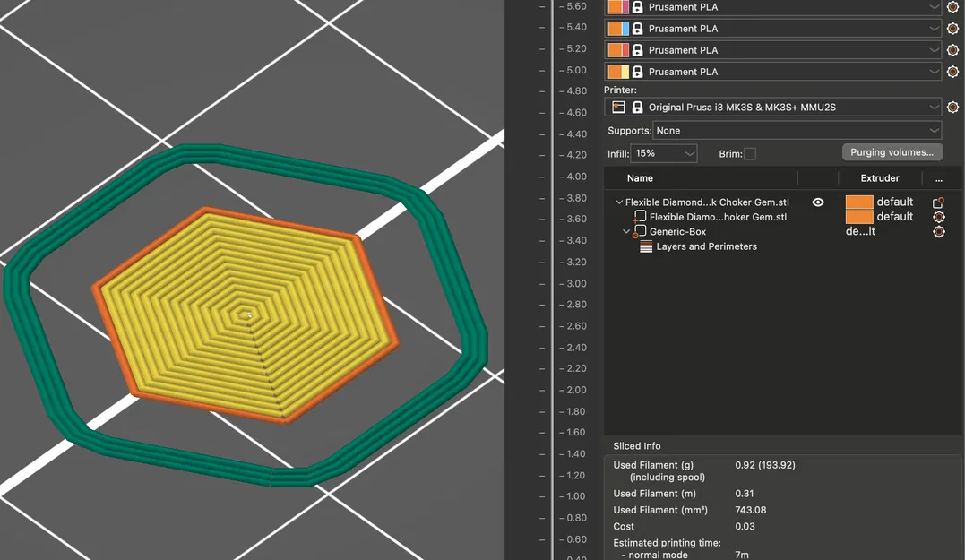Click Used Filament (g) value 0.92 (193.92)

coord(765,465)
